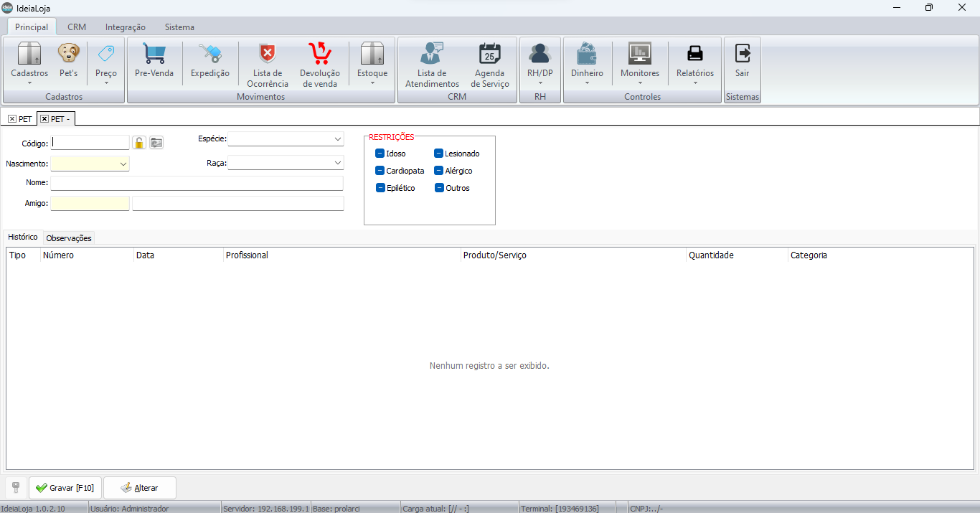
Task: Expand the Espécie dropdown
Action: pos(337,138)
